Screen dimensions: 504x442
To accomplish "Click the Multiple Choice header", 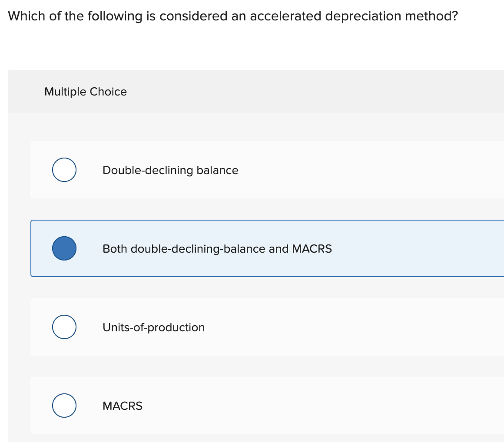I will [x=86, y=92].
